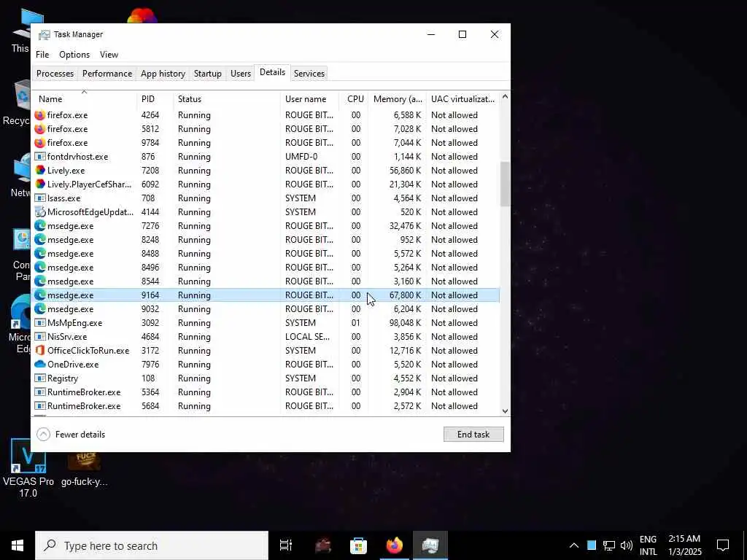
Task: Click the MsMpEng.exe process icon
Action: tap(40, 323)
